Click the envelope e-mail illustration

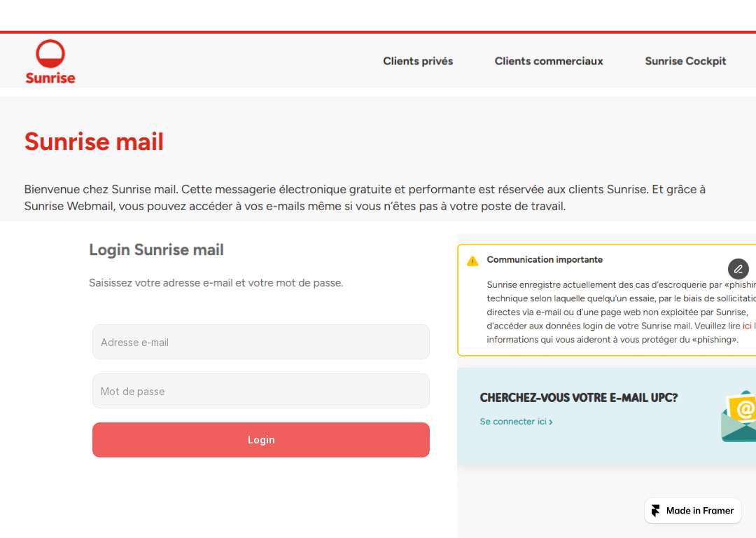(x=738, y=416)
